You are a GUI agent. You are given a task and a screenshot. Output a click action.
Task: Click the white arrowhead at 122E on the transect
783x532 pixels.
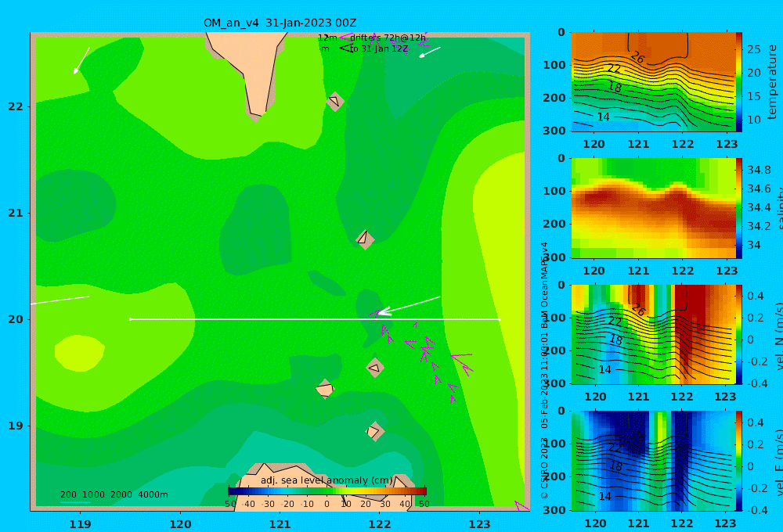point(383,311)
